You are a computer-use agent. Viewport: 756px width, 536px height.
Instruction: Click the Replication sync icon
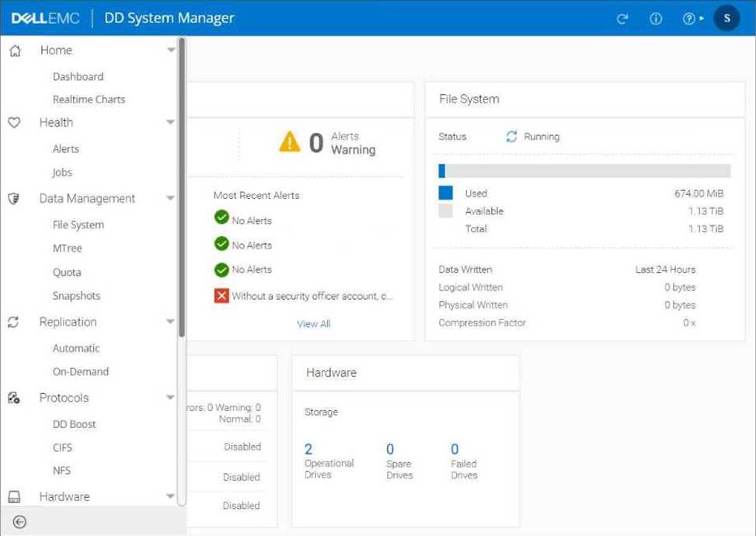(x=13, y=322)
